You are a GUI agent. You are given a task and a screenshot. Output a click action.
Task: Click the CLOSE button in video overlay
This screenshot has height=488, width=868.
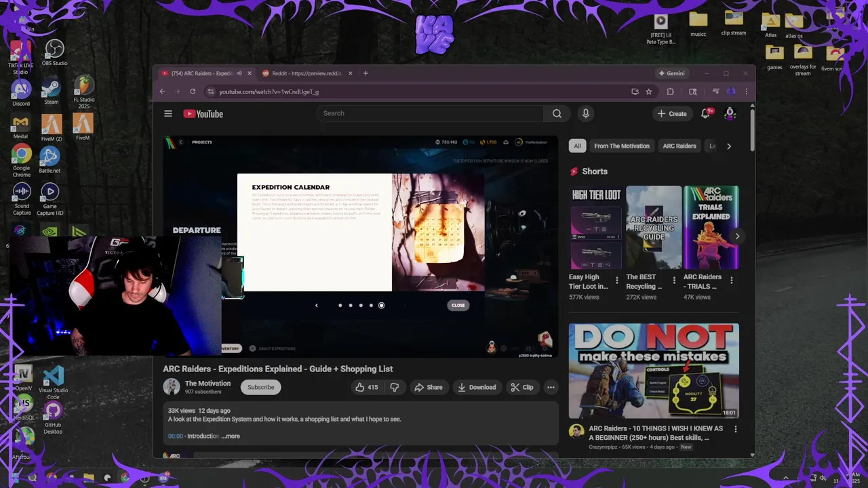coord(458,305)
